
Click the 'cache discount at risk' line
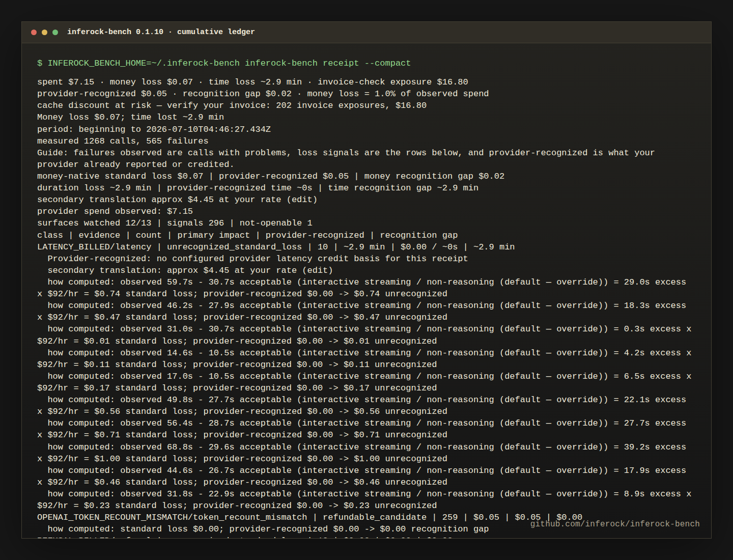coord(232,105)
